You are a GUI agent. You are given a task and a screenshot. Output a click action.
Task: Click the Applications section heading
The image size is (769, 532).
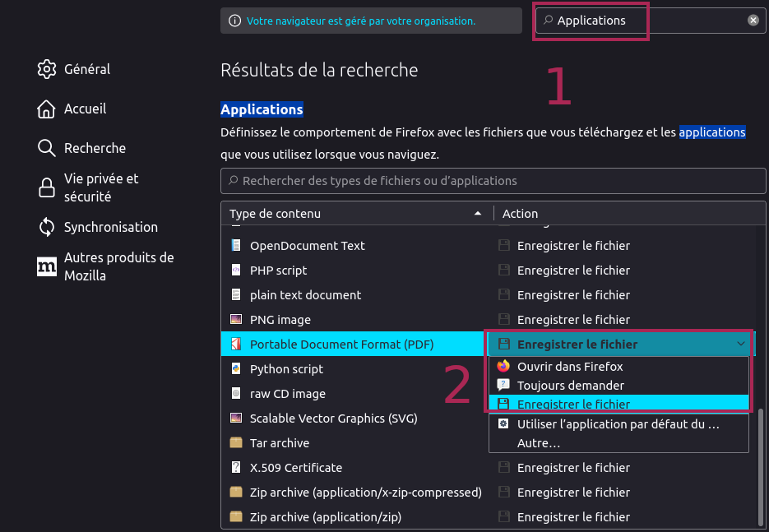(x=262, y=109)
